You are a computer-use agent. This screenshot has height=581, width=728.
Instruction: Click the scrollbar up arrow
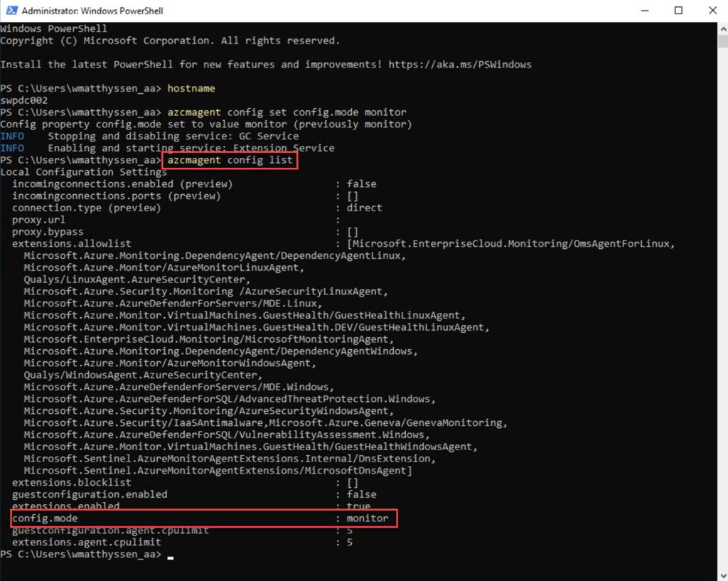coord(722,28)
